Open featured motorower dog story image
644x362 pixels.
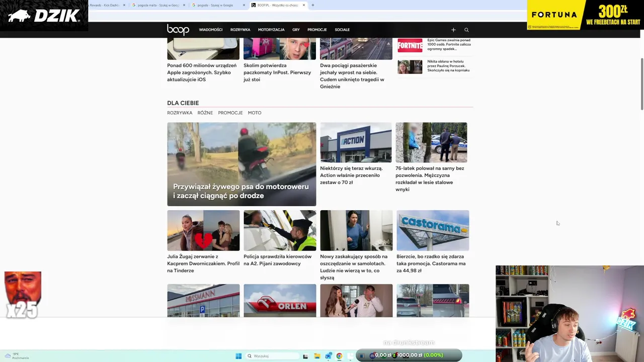pyautogui.click(x=242, y=164)
